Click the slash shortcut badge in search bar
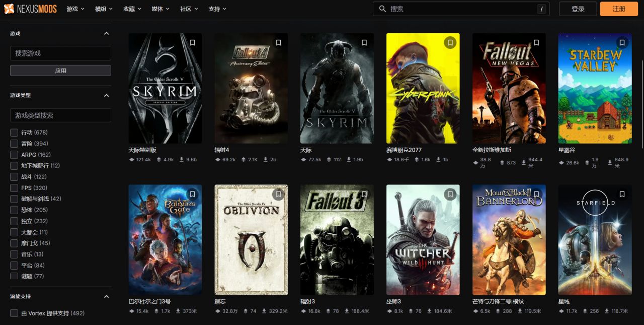The height and width of the screenshot is (325, 644). pos(541,9)
